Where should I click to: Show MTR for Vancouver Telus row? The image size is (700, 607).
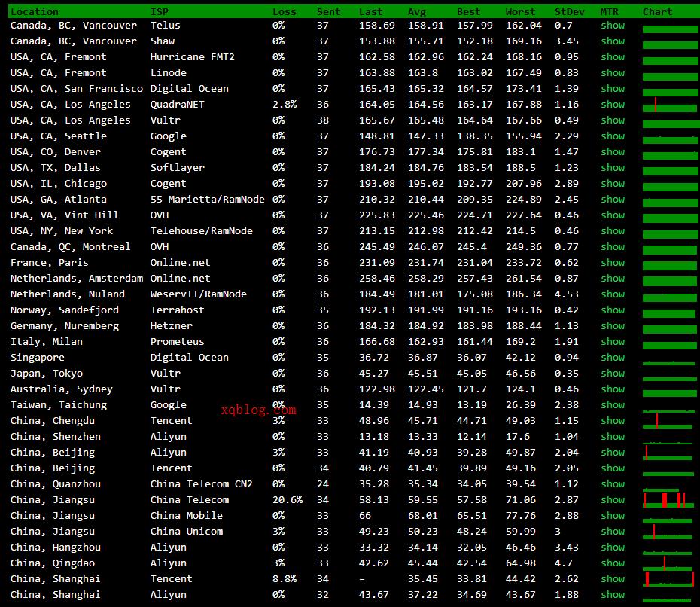[x=613, y=26]
